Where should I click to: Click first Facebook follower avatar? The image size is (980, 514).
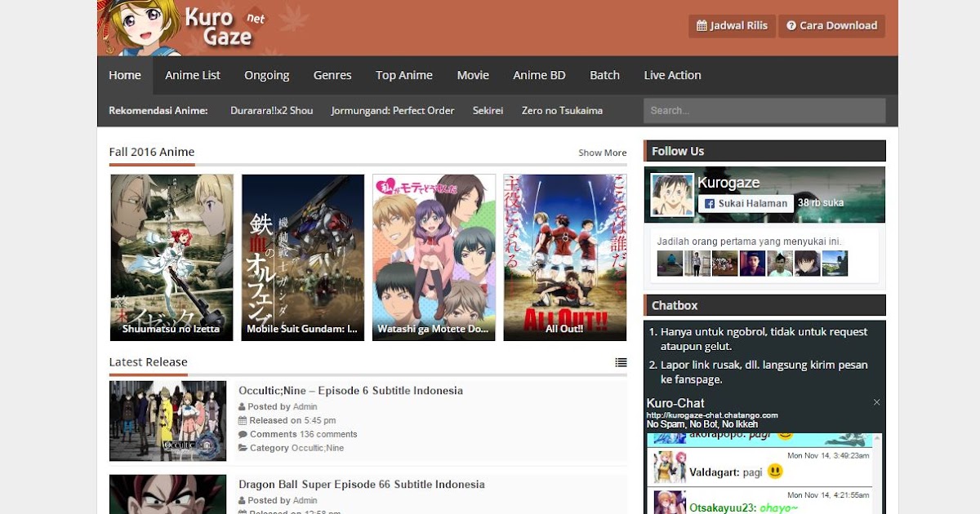point(670,264)
